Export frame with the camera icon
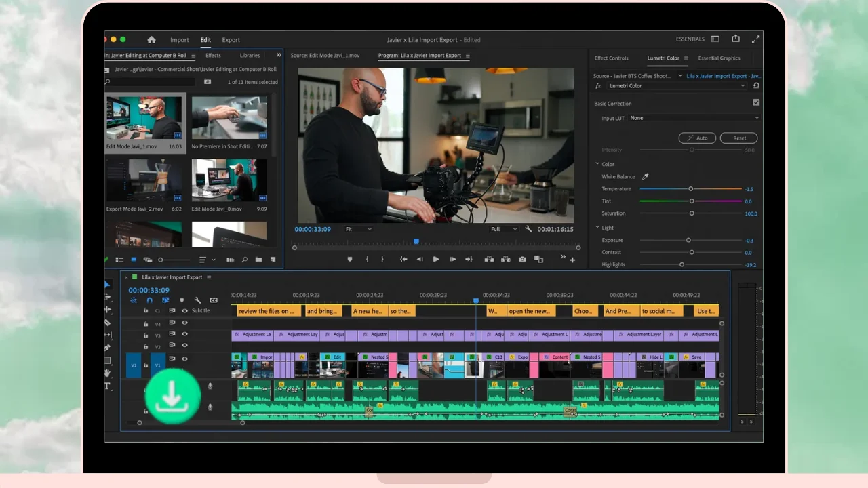Image resolution: width=868 pixels, height=488 pixels. (522, 259)
